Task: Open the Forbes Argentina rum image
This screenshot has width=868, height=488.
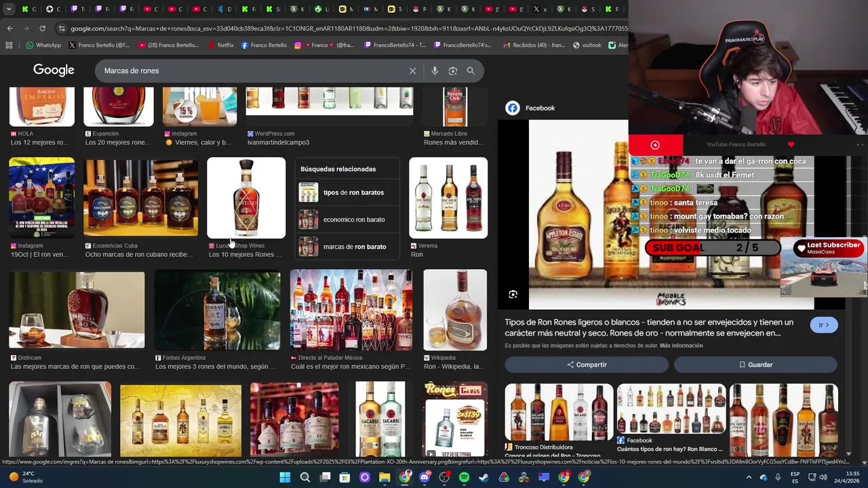Action: point(217,310)
